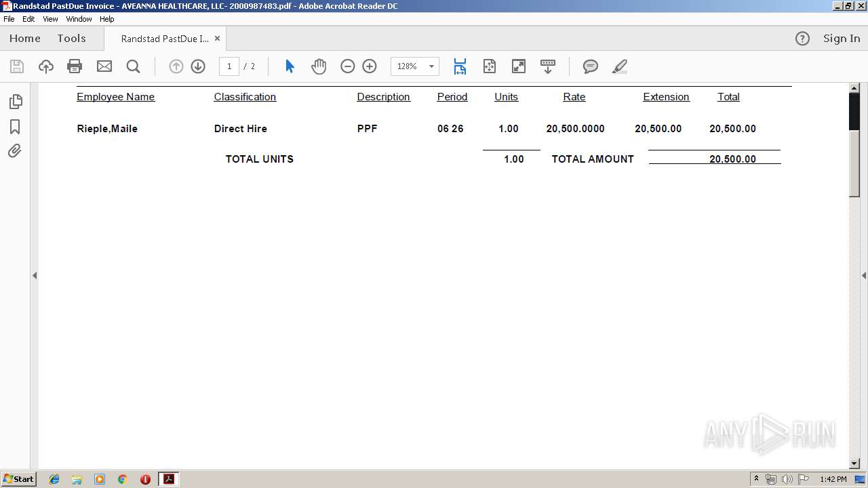Click the TOTAL UNITS label
Image resolution: width=868 pixels, height=488 pixels.
point(259,159)
